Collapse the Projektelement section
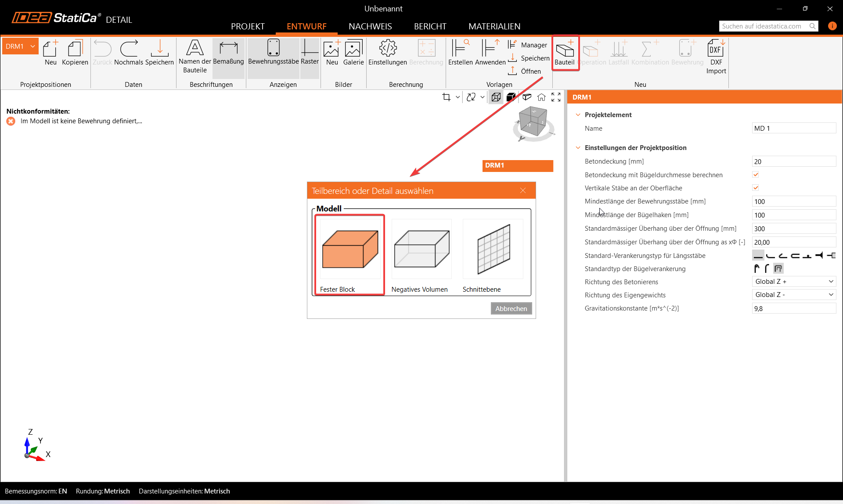 pos(578,115)
